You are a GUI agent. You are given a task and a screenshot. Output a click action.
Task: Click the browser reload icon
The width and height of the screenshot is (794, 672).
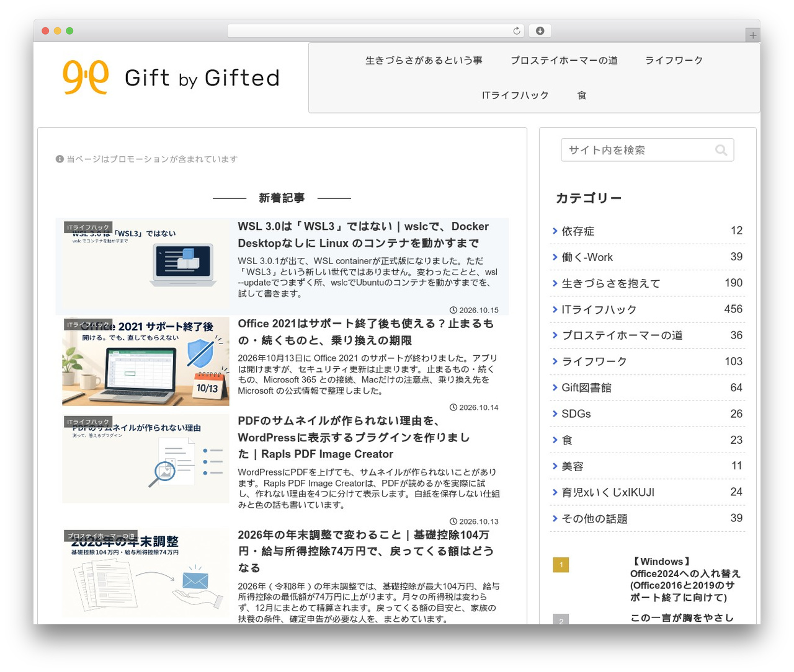click(x=517, y=31)
